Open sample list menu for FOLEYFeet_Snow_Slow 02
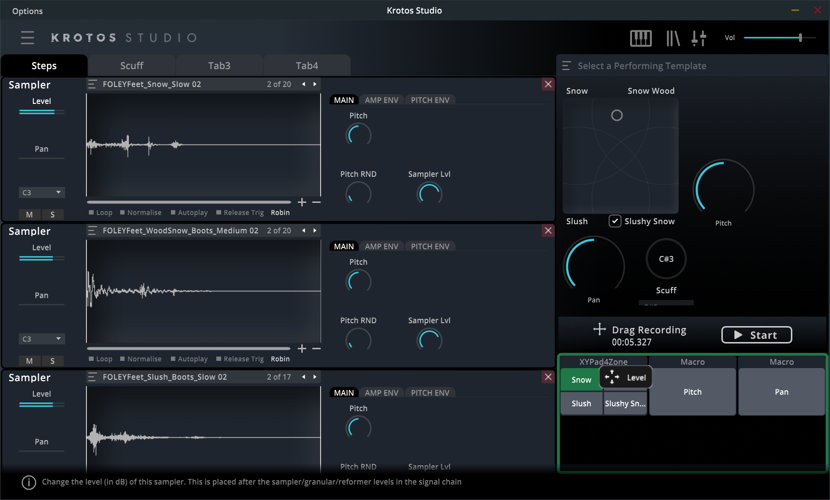 tap(92, 84)
